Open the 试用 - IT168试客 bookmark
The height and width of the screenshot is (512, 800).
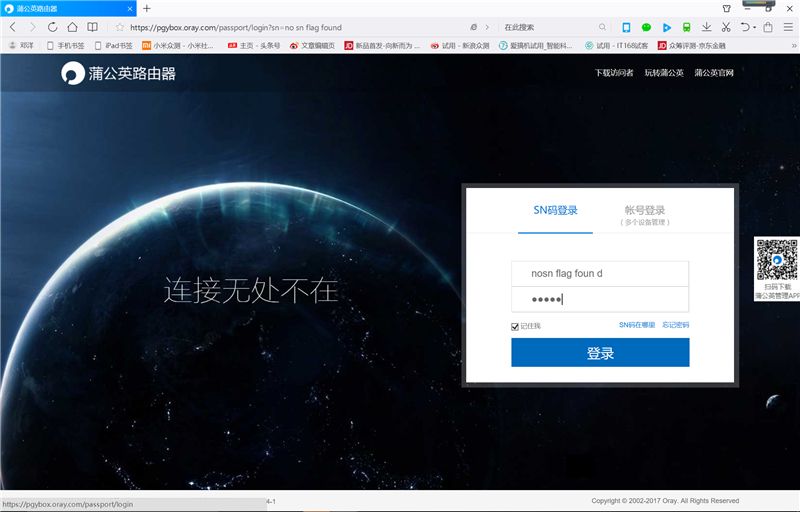[x=616, y=45]
